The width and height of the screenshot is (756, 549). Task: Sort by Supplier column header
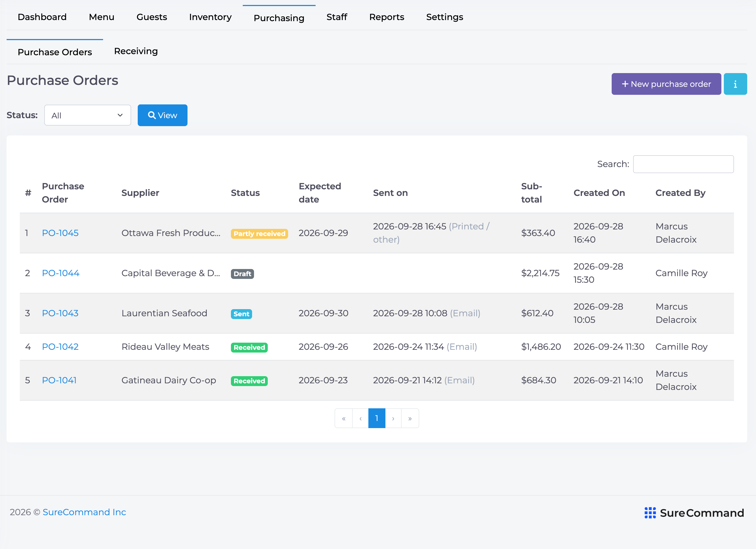[140, 193]
